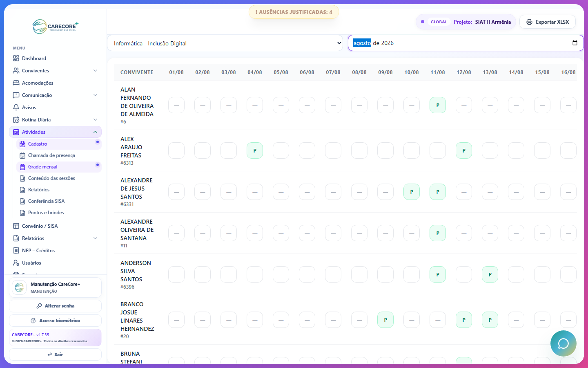Click the Manutenção CareCore+ avatar
588x368 pixels.
(19, 287)
